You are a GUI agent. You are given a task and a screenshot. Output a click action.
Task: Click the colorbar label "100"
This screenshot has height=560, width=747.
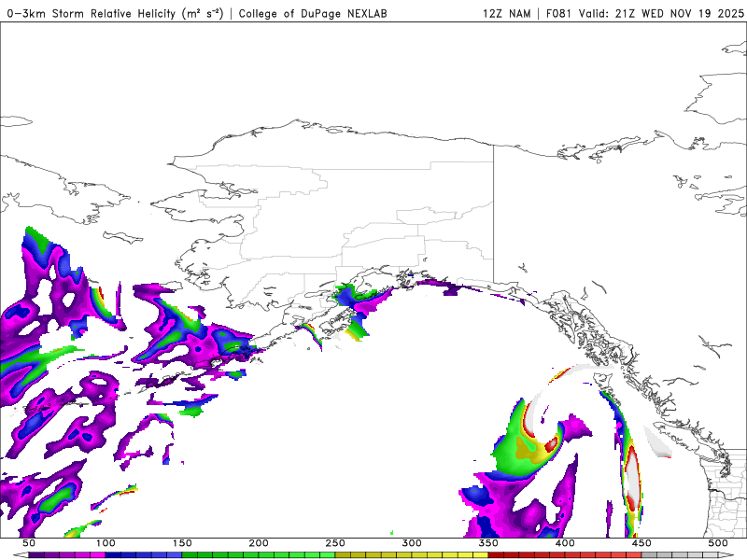106,543
